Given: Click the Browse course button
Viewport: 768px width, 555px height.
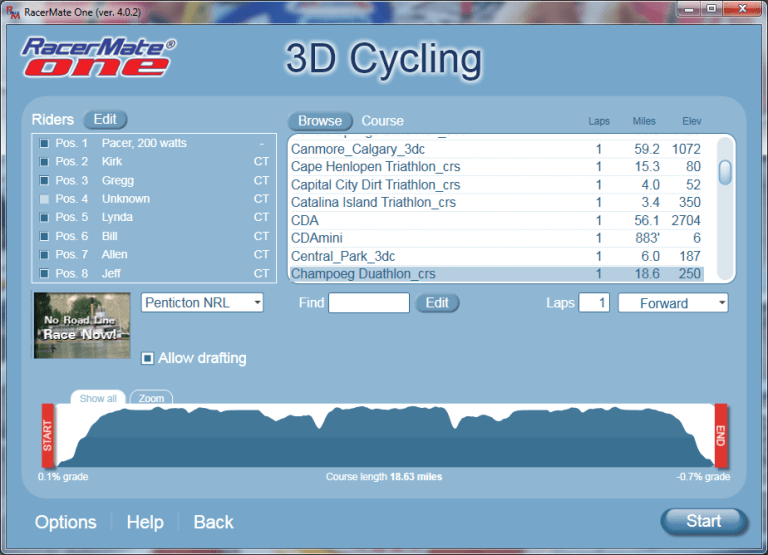Looking at the screenshot, I should pyautogui.click(x=320, y=121).
